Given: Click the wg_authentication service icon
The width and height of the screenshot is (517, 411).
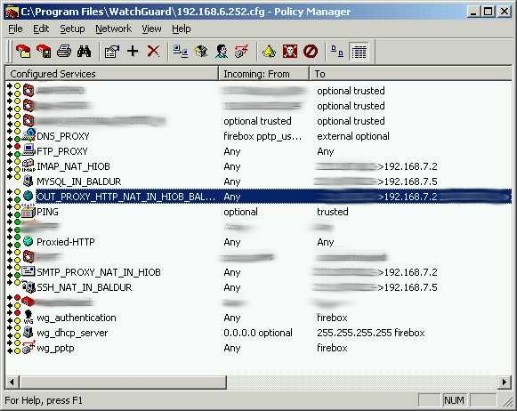Looking at the screenshot, I should coord(28,317).
